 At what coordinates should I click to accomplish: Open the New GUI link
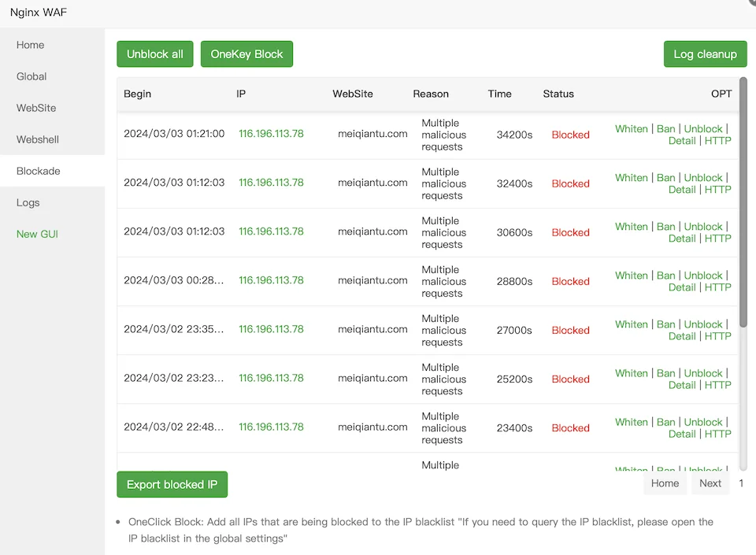point(37,234)
